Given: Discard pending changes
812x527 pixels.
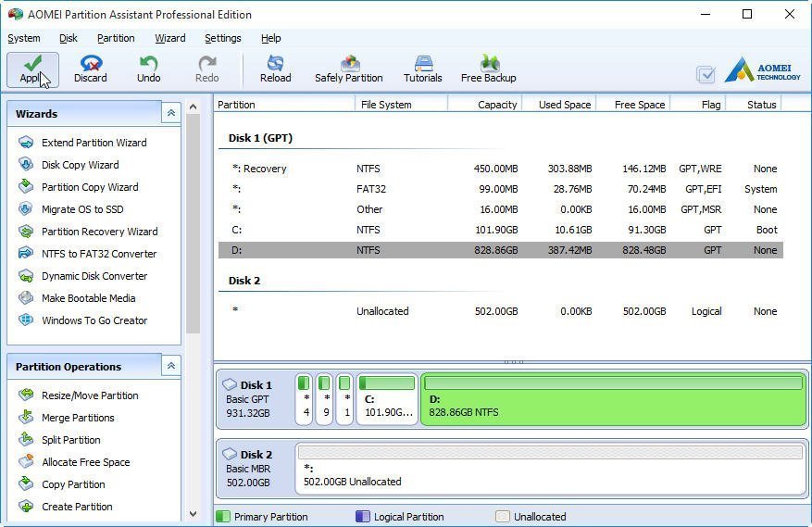Looking at the screenshot, I should (x=90, y=69).
